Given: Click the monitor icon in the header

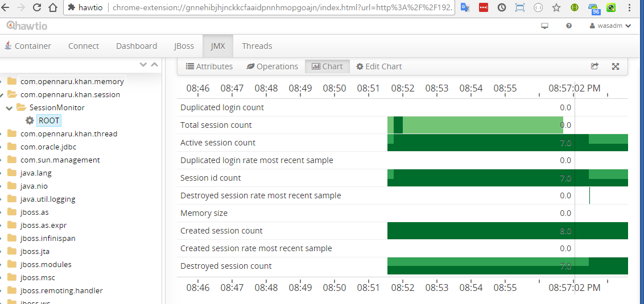Looking at the screenshot, I should (x=544, y=26).
